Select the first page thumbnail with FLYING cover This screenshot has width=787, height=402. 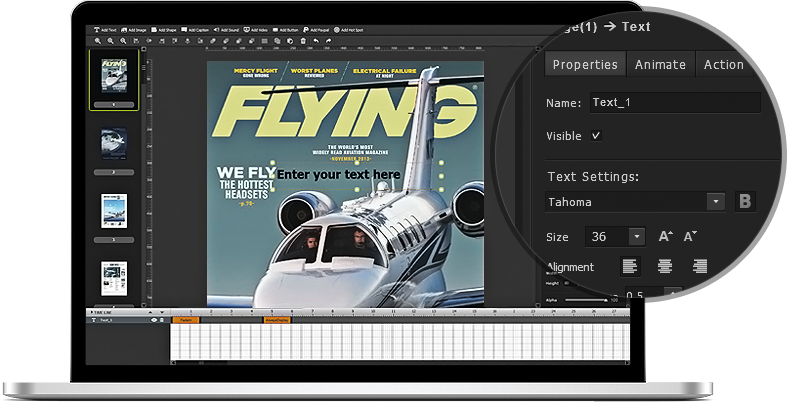pyautogui.click(x=114, y=76)
